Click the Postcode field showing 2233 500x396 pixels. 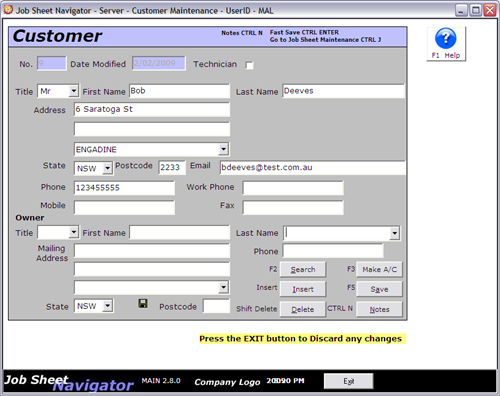click(x=172, y=167)
